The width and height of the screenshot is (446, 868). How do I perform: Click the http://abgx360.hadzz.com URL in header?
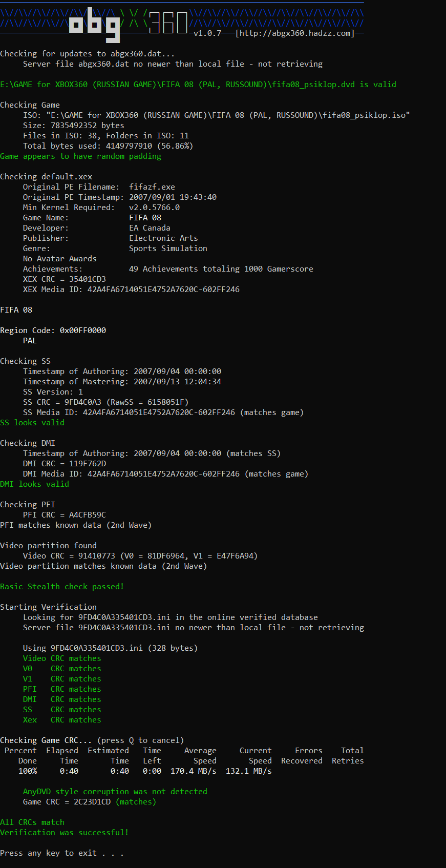[x=295, y=33]
